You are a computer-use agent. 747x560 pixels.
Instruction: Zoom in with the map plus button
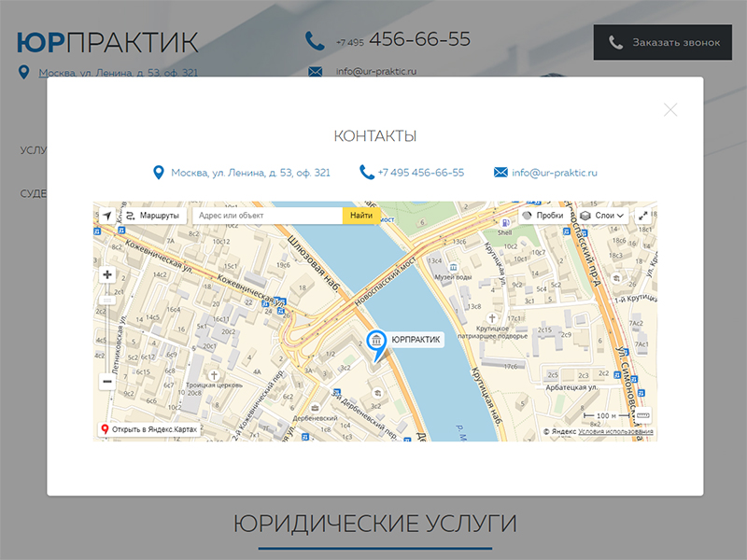tap(106, 274)
